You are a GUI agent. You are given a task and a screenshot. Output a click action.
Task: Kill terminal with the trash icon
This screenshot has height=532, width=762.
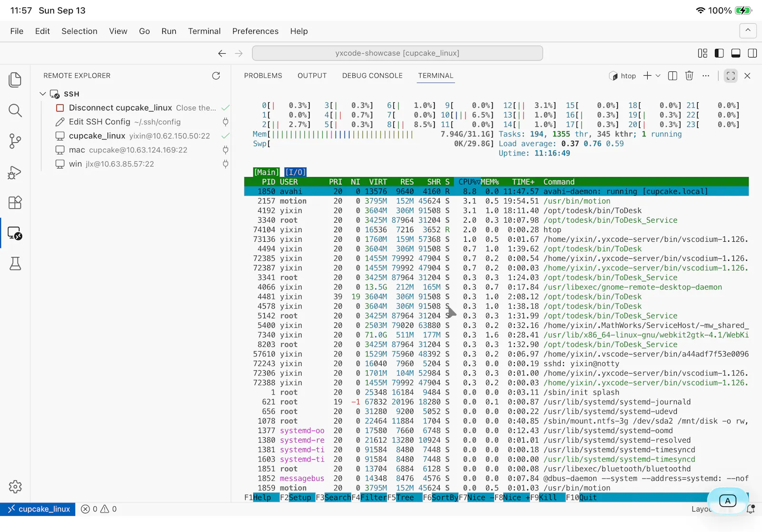689,76
